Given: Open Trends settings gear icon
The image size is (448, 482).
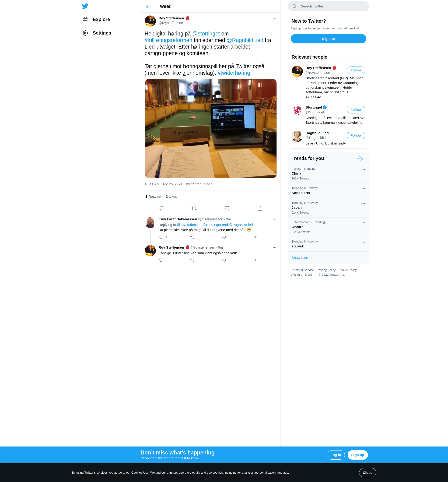Looking at the screenshot, I should (360, 158).
